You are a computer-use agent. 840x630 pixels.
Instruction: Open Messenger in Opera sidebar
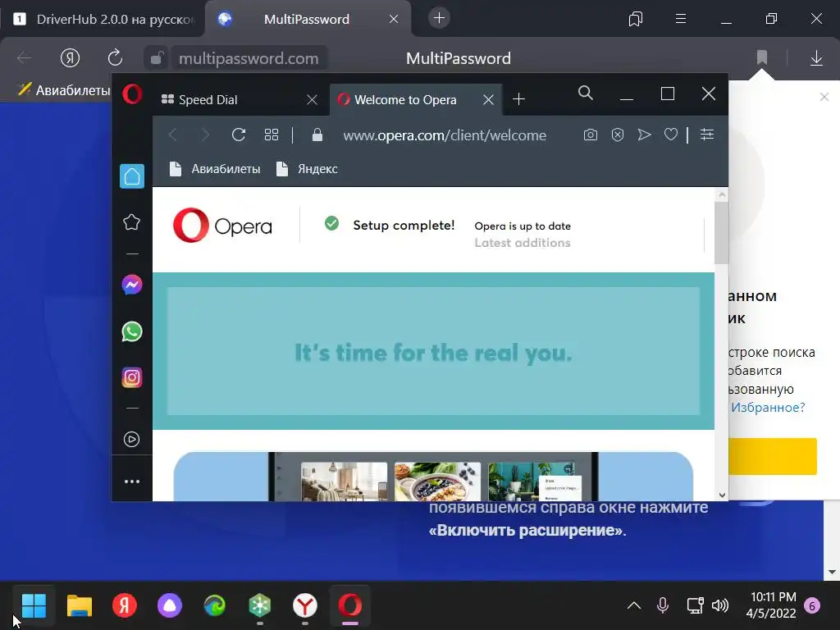132,285
